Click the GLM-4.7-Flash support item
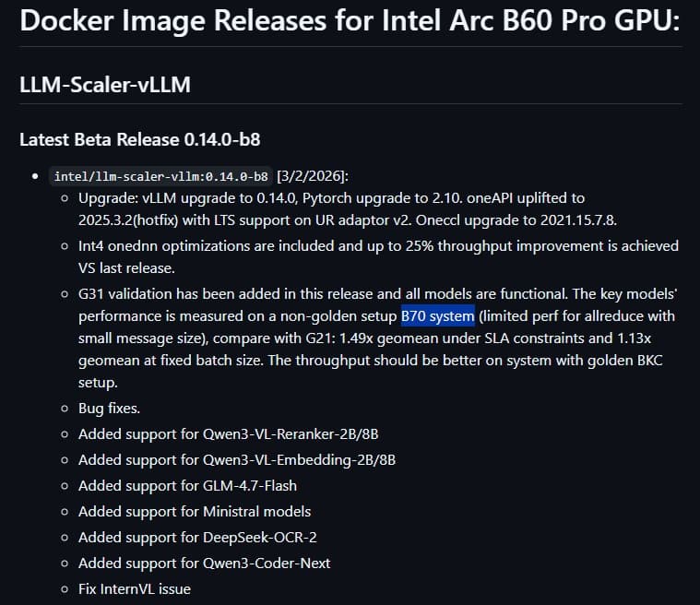Viewport: 700px width, 605px height. click(x=187, y=485)
